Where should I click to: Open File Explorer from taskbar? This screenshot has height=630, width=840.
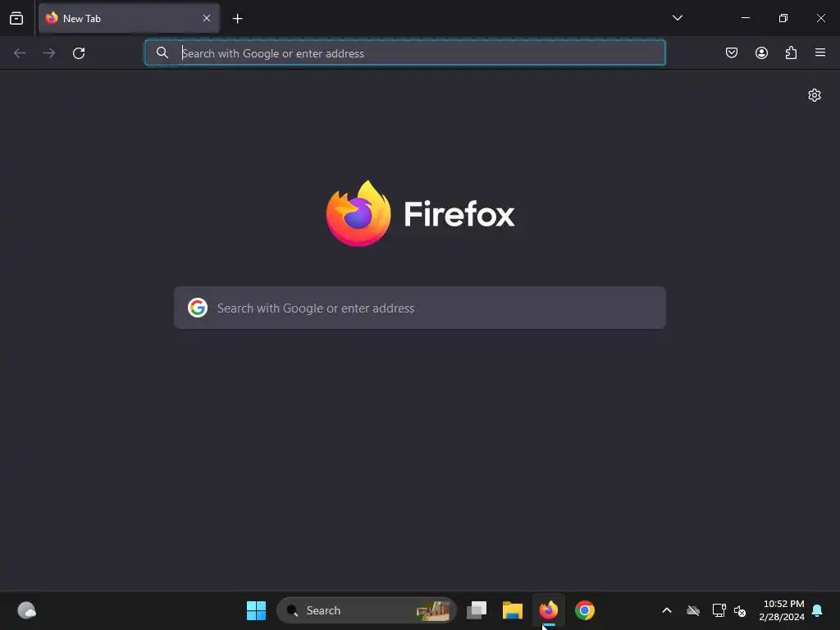(x=512, y=610)
